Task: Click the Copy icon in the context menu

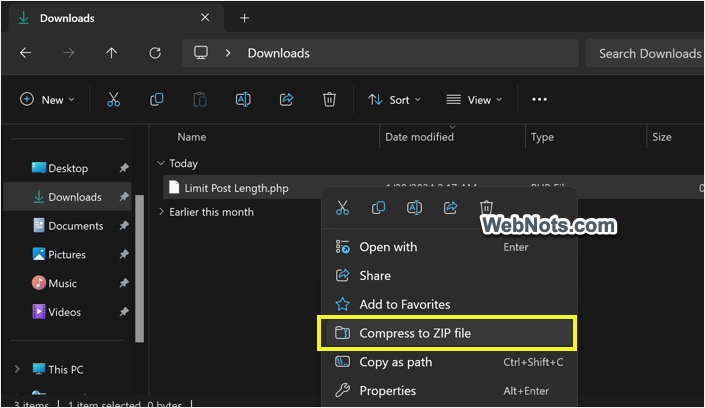Action: point(378,208)
